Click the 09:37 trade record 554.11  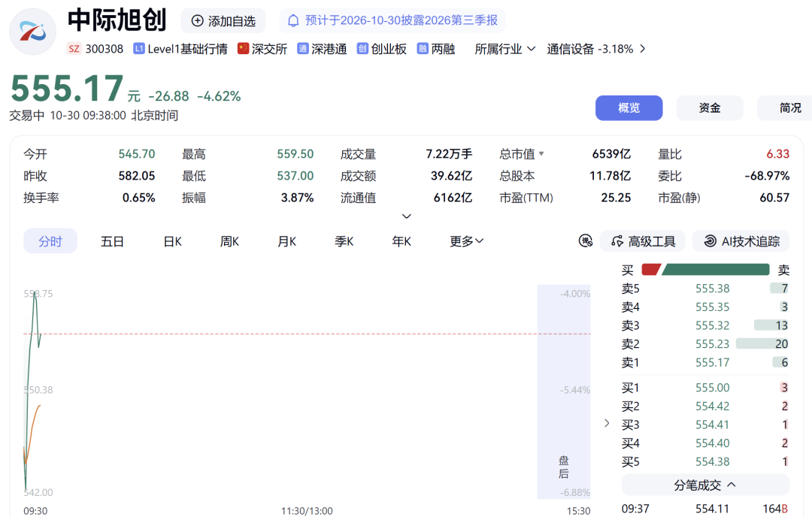point(705,509)
